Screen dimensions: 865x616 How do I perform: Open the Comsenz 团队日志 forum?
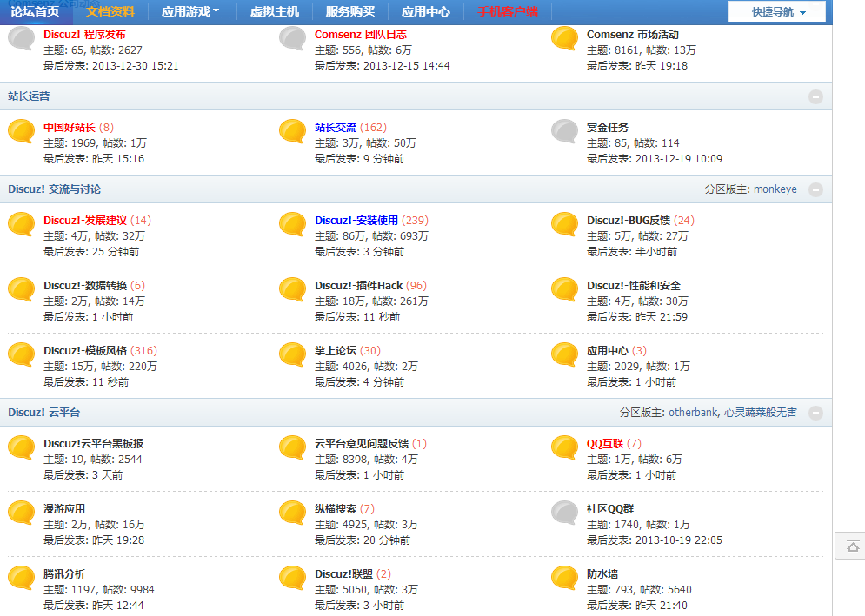click(x=360, y=34)
